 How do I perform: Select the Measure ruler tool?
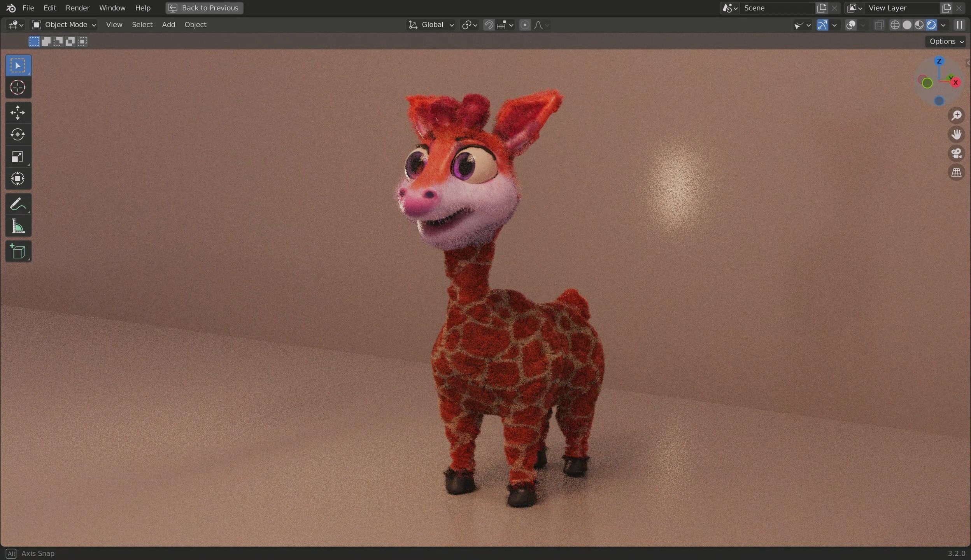[x=18, y=226]
